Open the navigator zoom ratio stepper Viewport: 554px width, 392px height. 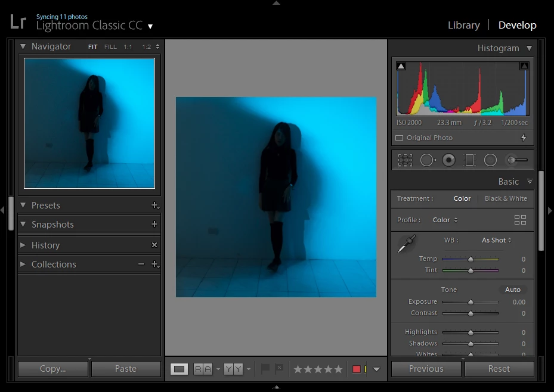pyautogui.click(x=157, y=46)
